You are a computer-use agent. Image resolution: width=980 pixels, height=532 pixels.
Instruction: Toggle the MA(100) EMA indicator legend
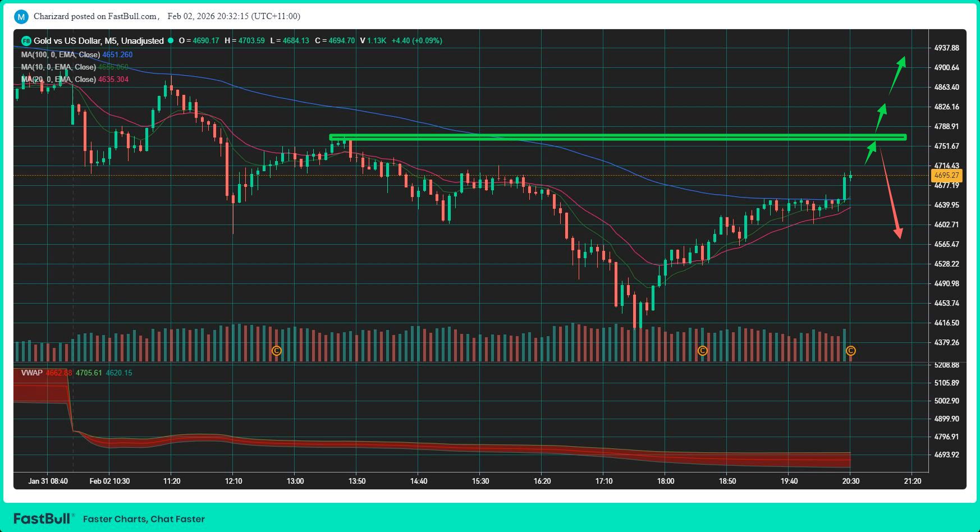click(60, 55)
